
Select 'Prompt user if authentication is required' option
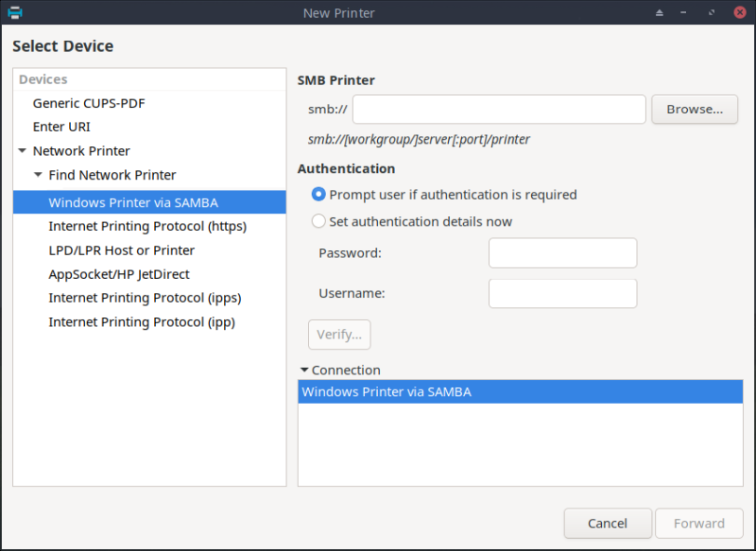(318, 195)
